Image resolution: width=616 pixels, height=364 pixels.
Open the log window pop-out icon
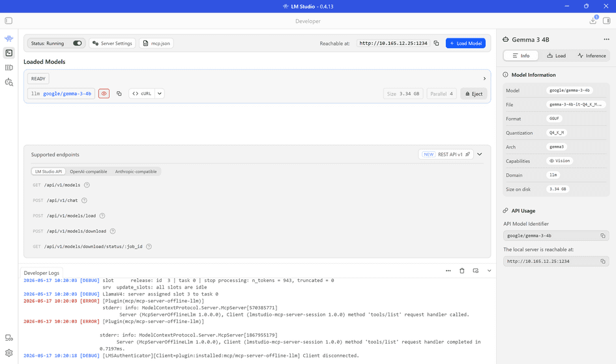(476, 271)
